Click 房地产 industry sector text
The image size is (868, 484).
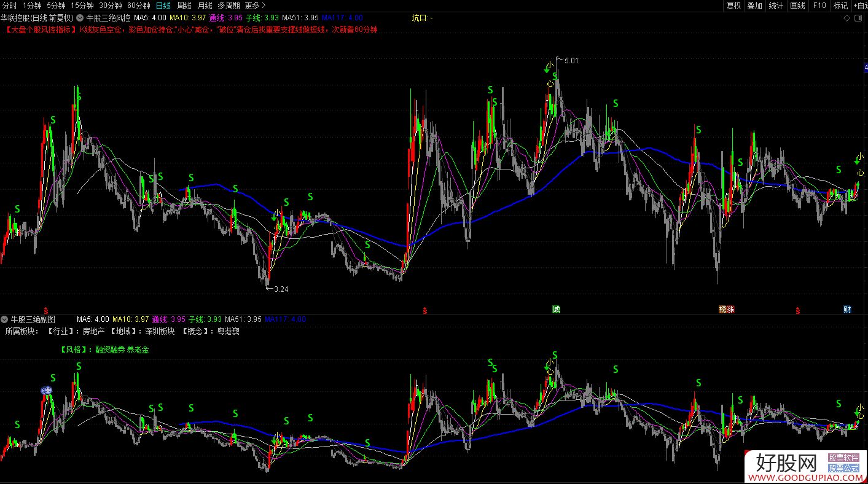click(x=93, y=331)
